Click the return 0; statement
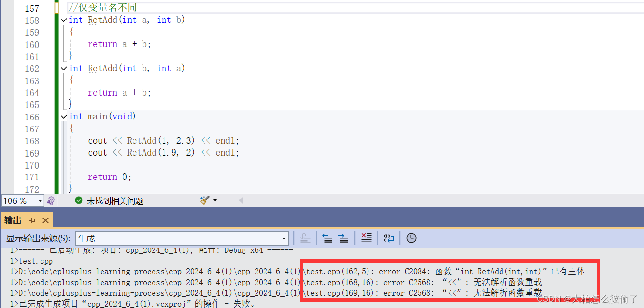 pyautogui.click(x=110, y=177)
